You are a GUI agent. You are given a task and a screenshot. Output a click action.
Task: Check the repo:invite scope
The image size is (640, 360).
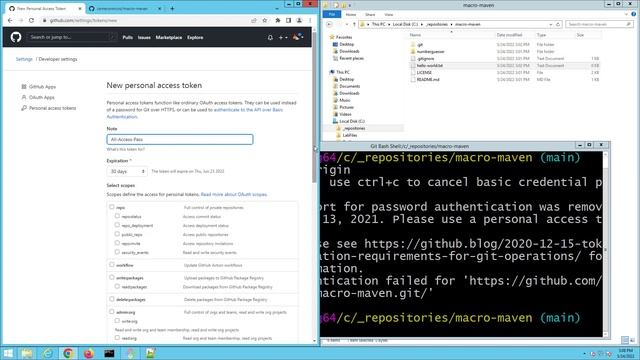pos(117,243)
